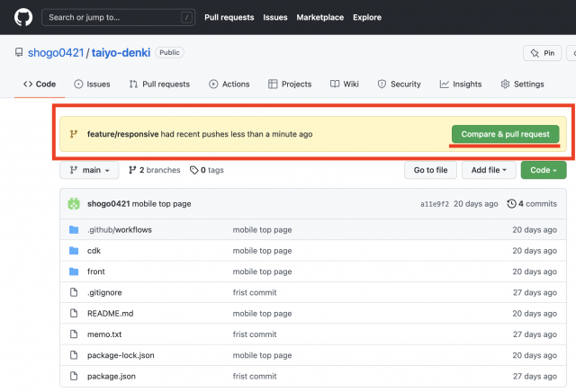Click the feature/responsive branch name
Viewport: 576px width, 392px height.
[122, 134]
